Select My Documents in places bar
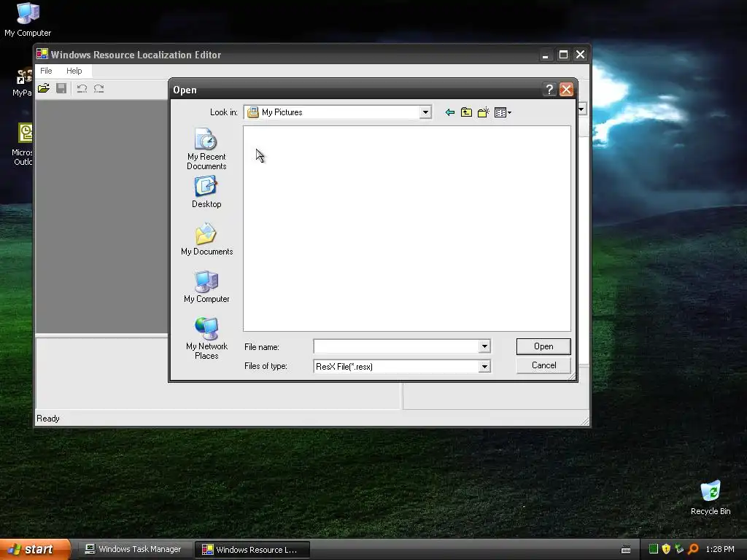 [206, 239]
